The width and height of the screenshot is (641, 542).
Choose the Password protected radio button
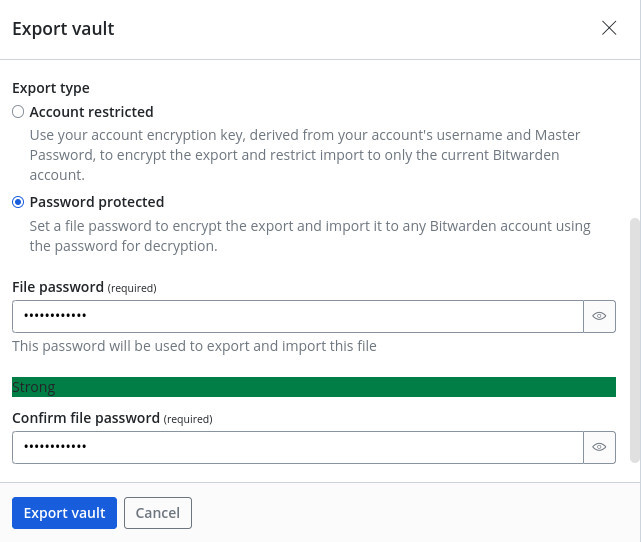coord(18,202)
